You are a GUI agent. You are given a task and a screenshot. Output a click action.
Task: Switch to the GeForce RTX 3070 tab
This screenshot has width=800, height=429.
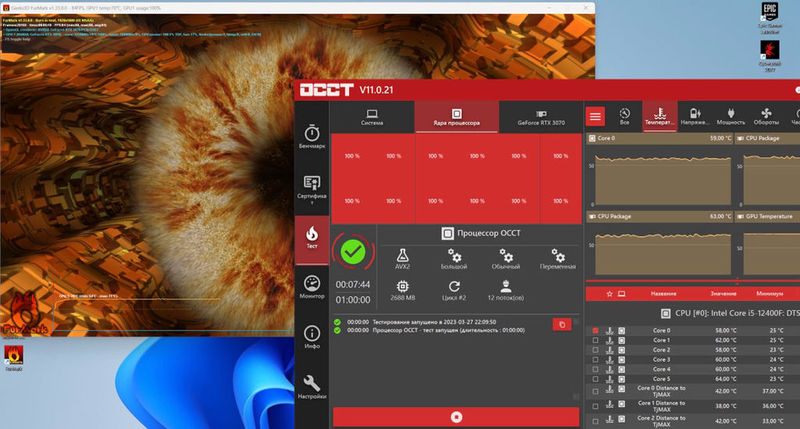click(541, 117)
